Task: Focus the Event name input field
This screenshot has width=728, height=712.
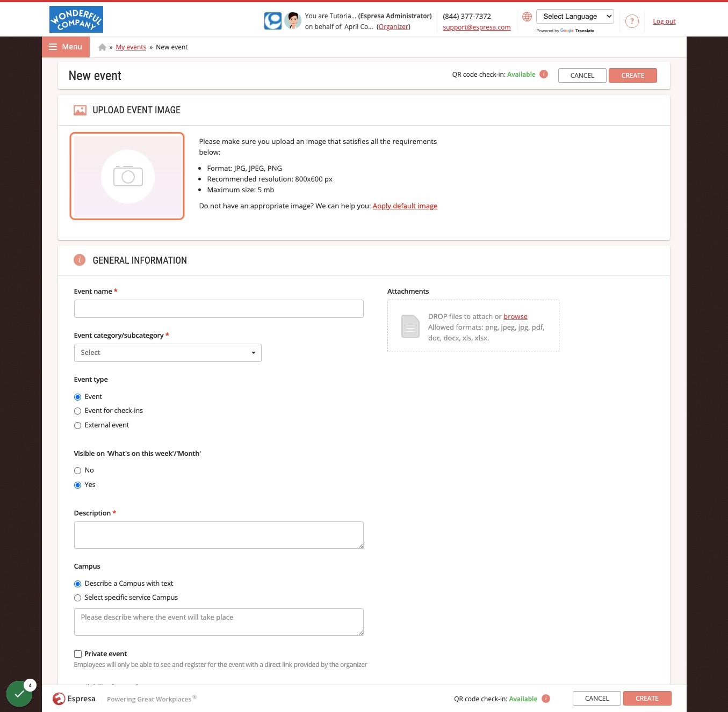Action: 219,309
